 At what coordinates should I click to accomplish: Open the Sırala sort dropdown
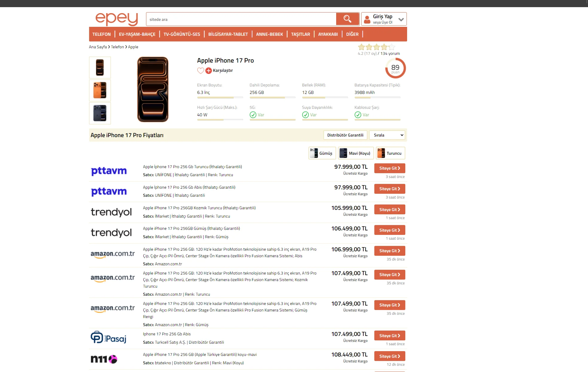(387, 135)
